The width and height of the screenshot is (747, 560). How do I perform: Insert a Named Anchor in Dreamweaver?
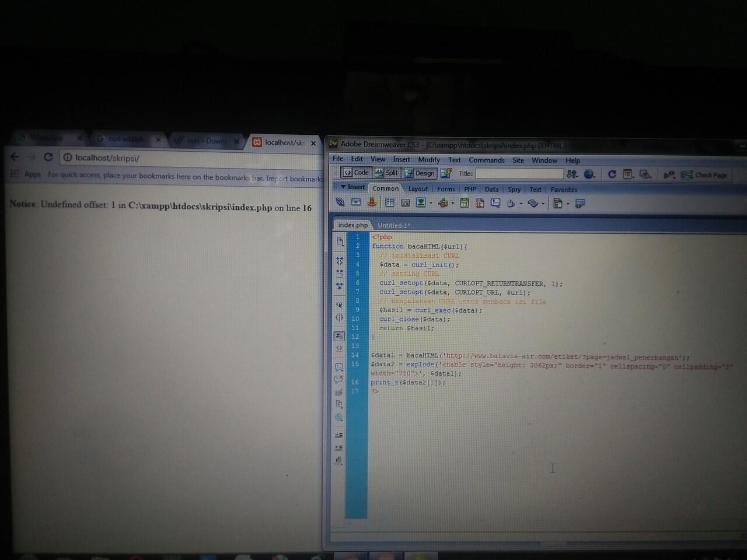(372, 203)
